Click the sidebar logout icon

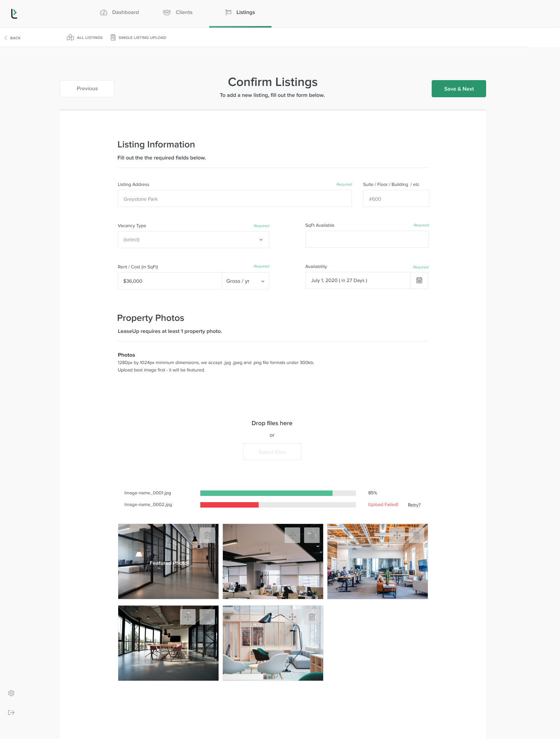11,713
